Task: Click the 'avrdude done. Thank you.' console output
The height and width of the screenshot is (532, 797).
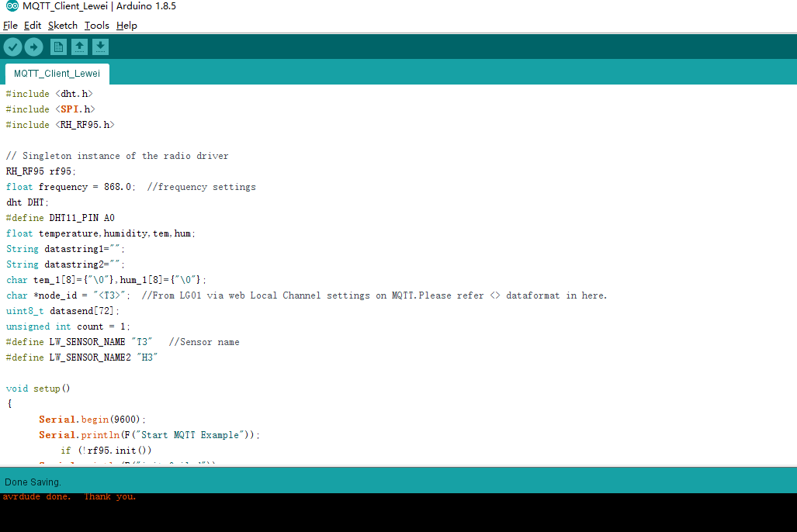Action: click(x=69, y=496)
